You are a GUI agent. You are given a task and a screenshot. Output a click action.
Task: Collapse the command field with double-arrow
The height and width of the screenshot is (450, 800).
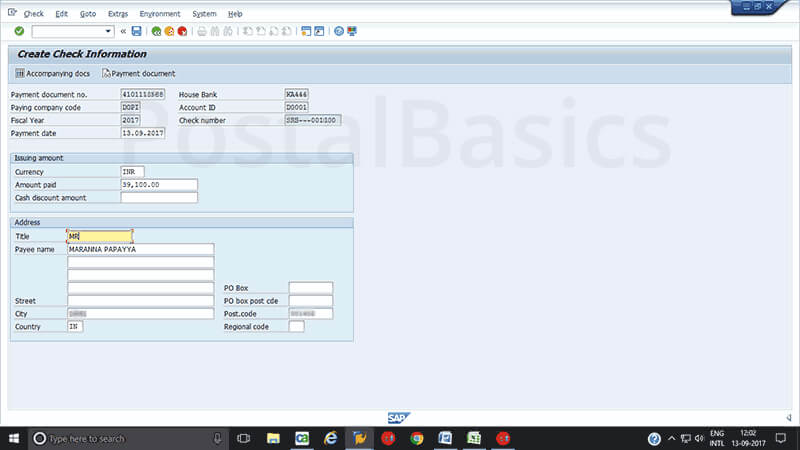click(x=123, y=32)
